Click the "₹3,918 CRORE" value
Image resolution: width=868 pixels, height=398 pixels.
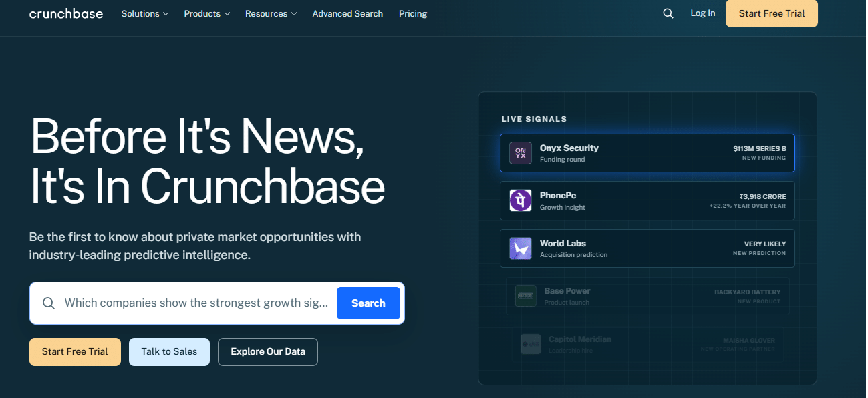pyautogui.click(x=763, y=196)
